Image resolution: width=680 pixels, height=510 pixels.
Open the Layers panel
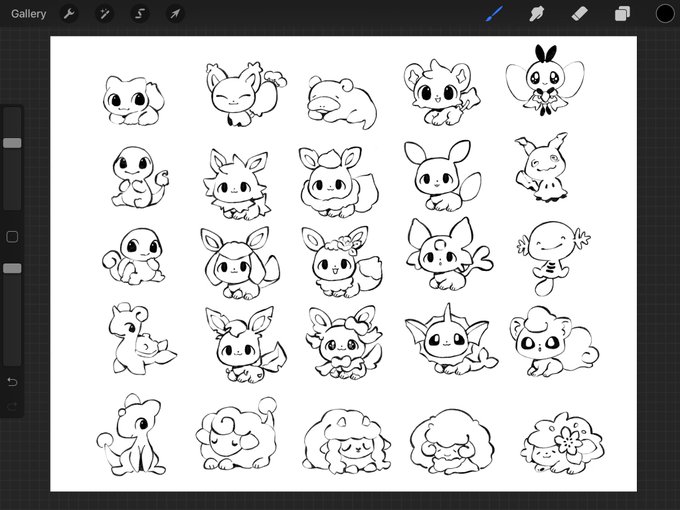click(x=622, y=13)
